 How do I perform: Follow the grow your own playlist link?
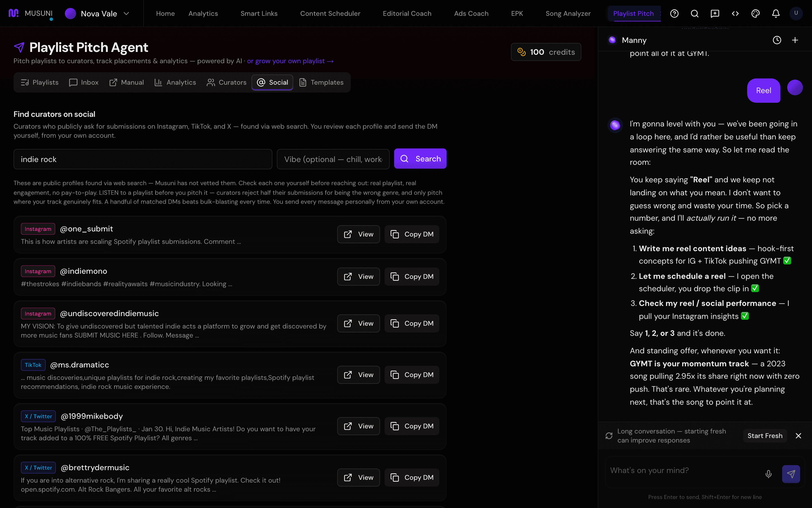click(x=290, y=61)
